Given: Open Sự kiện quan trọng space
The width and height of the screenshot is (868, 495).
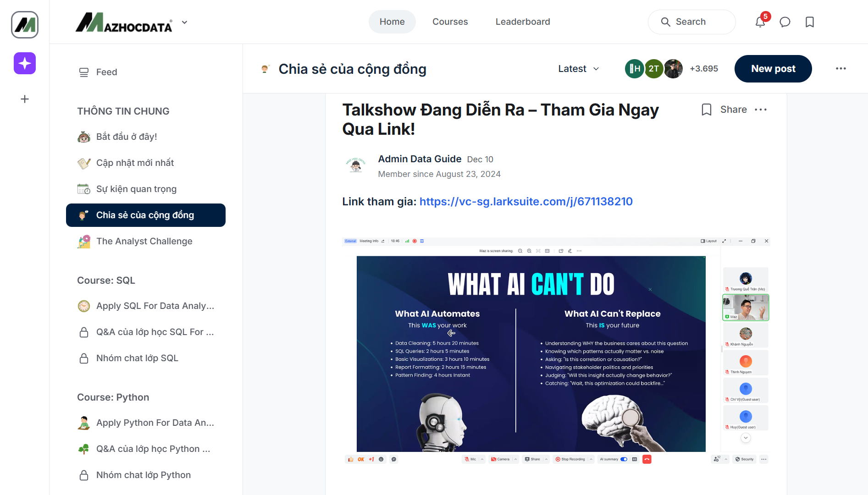Looking at the screenshot, I should point(136,189).
